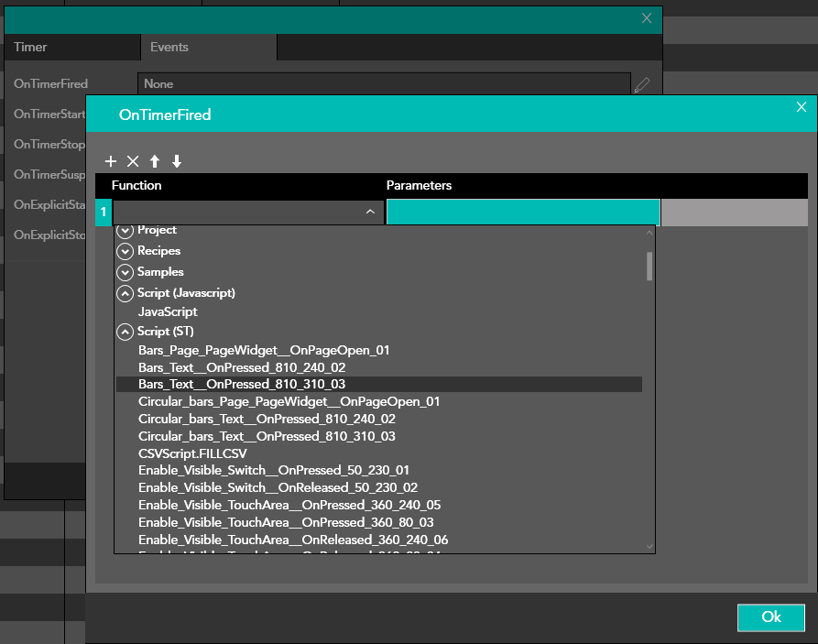This screenshot has width=818, height=644.
Task: Close the OnTimerFired dialog
Action: (x=801, y=107)
